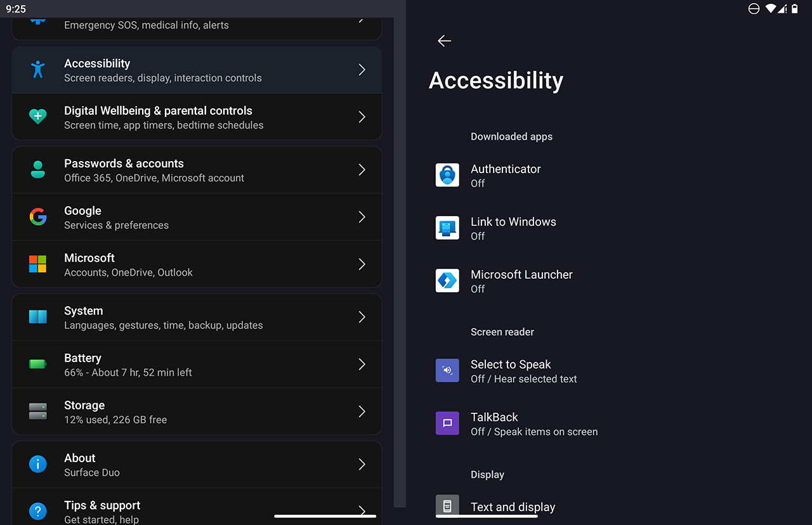Click chevron on Digital Wellbeing row
This screenshot has height=525, width=812.
362,117
